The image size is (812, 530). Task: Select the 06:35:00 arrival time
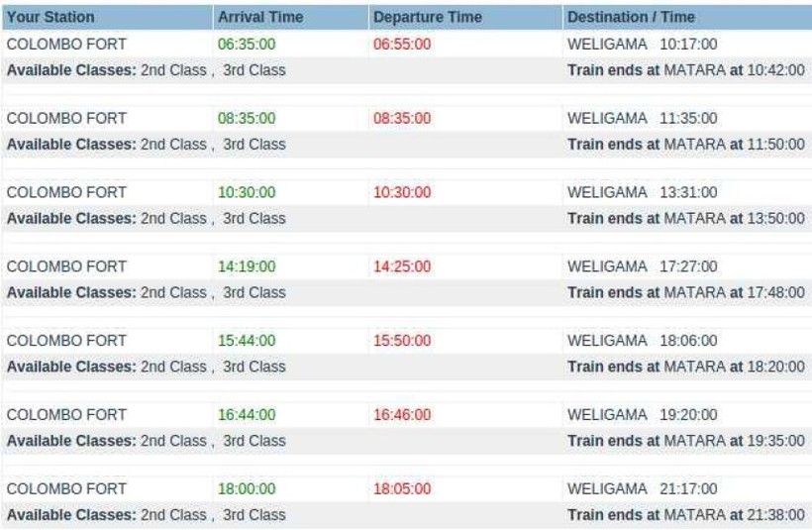point(247,45)
